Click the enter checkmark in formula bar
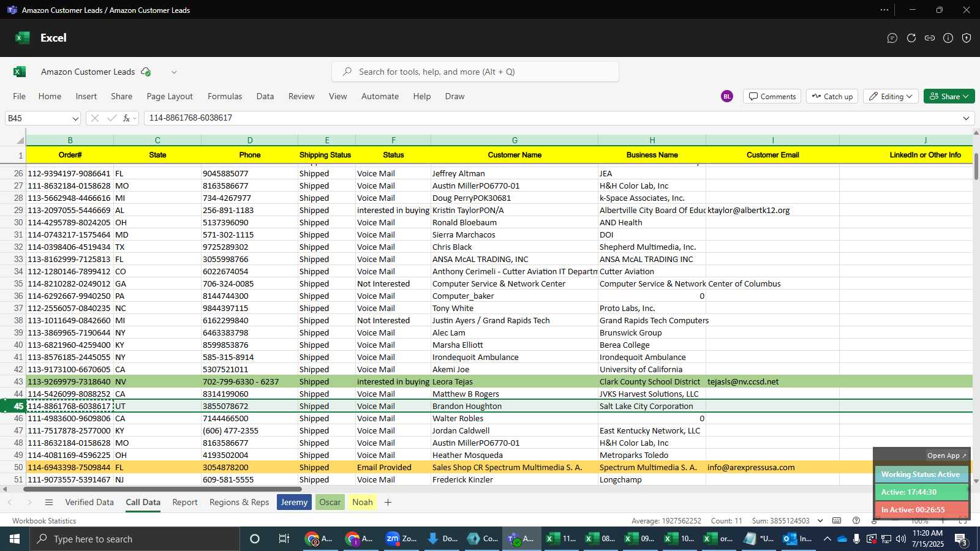 [x=111, y=118]
